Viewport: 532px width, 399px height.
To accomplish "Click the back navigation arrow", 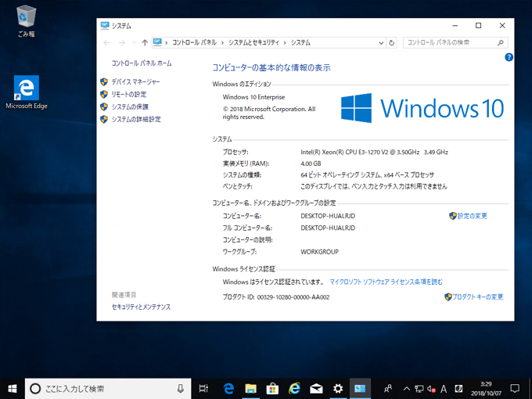I will (106, 43).
